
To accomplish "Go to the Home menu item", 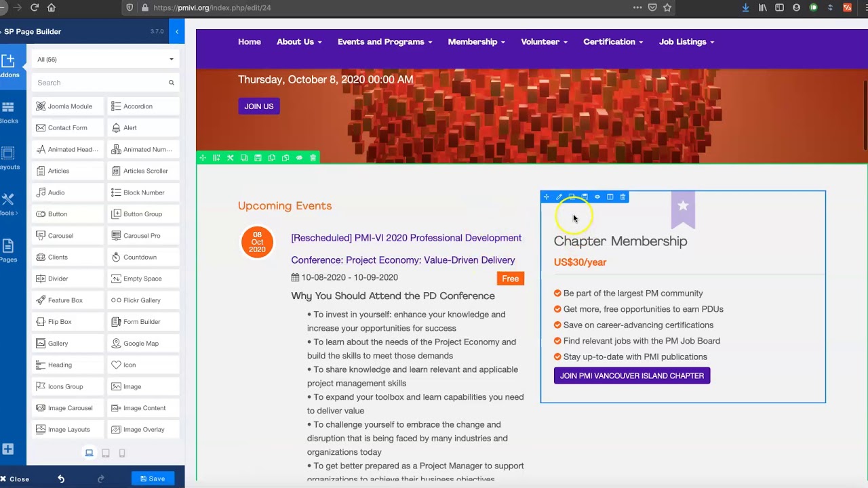I will (x=250, y=42).
